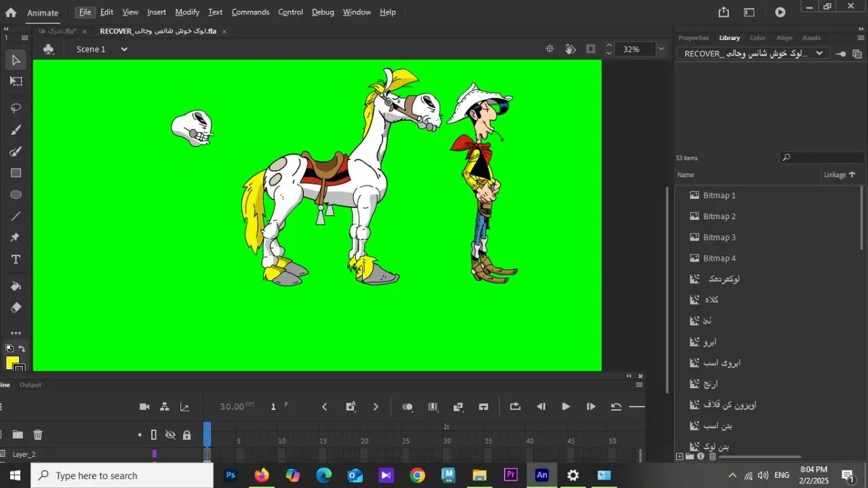The width and height of the screenshot is (868, 488).
Task: Toggle Show all layers as outlines icon
Action: [154, 434]
